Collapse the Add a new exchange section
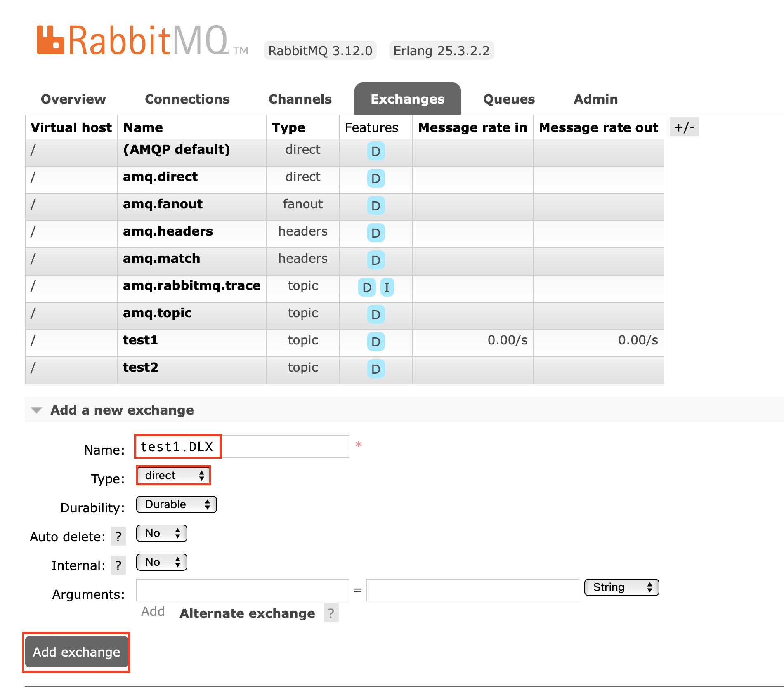Viewport: 784px width, 688px height. [122, 410]
